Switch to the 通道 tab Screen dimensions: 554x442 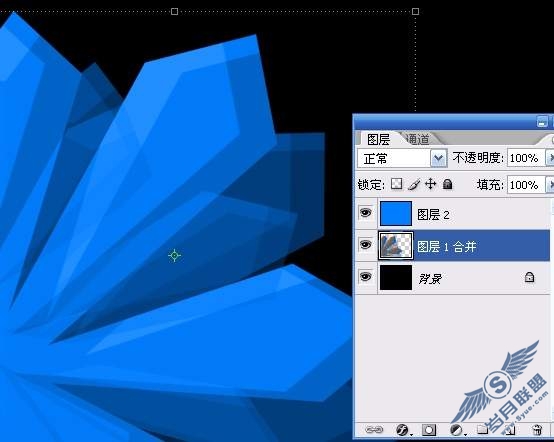point(418,139)
